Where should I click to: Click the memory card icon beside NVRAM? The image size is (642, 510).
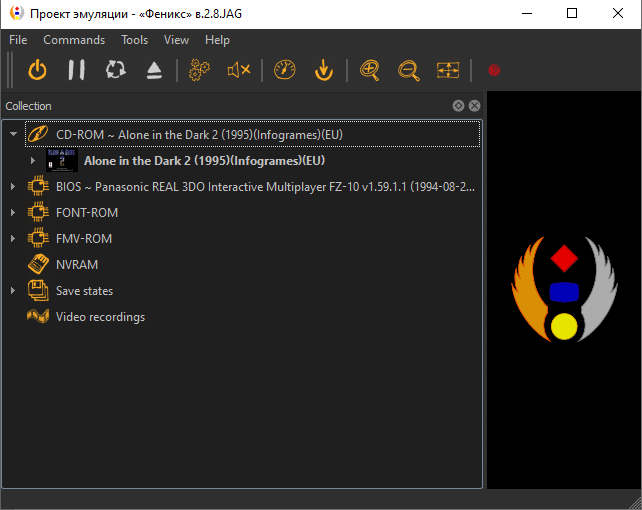tap(38, 264)
